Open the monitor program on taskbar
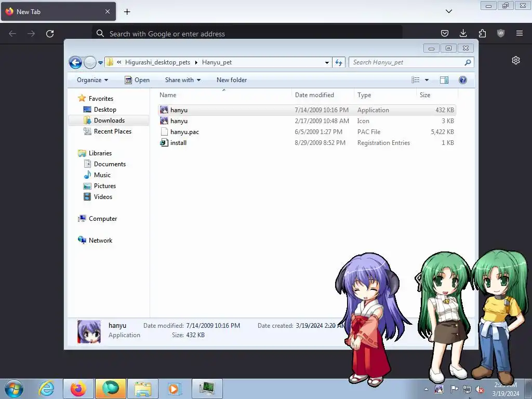This screenshot has height=399, width=532. click(207, 389)
